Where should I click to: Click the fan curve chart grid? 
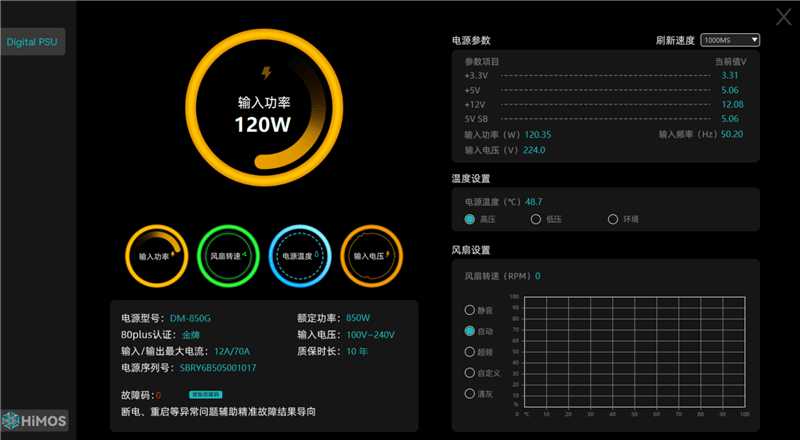click(635, 352)
